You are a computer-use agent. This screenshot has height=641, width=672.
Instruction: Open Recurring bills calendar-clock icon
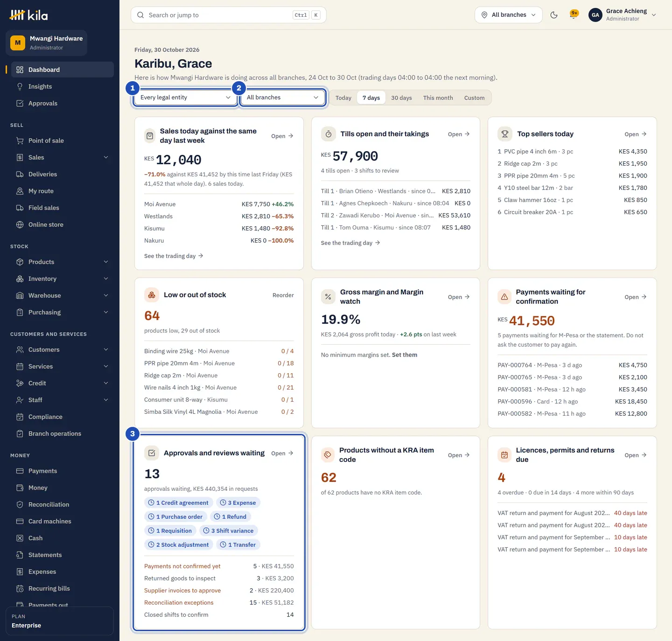pos(20,588)
